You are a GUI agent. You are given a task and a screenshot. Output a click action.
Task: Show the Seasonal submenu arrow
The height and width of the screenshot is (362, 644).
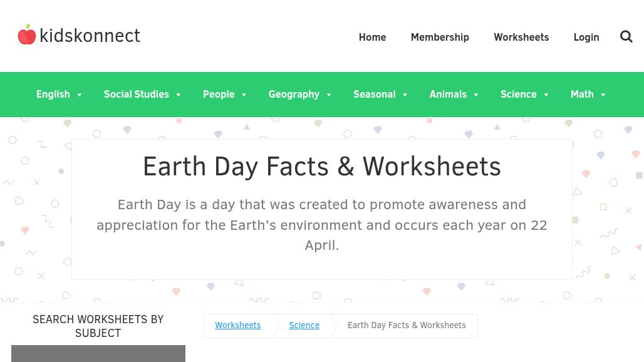pyautogui.click(x=405, y=95)
